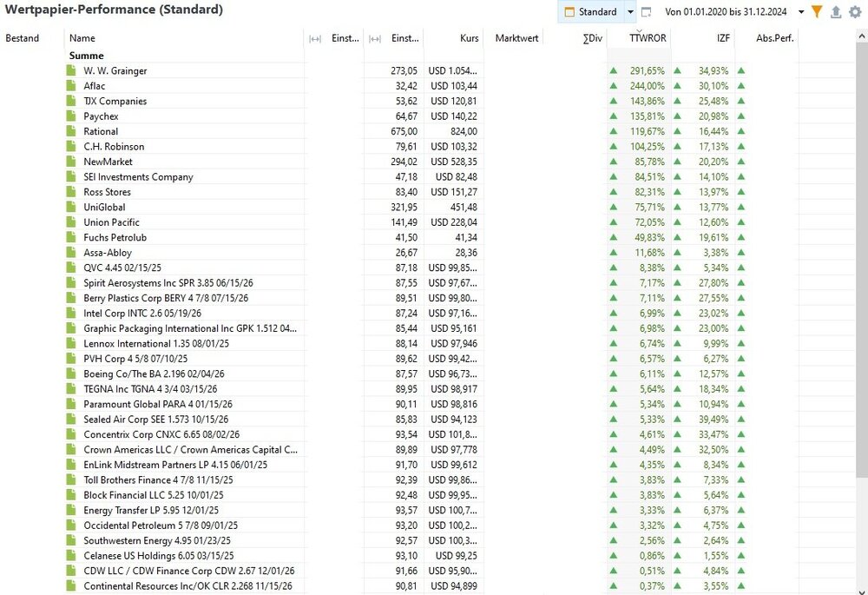
Task: Click the icon beside Intel Corp INTC 2.6
Action: 71,313
